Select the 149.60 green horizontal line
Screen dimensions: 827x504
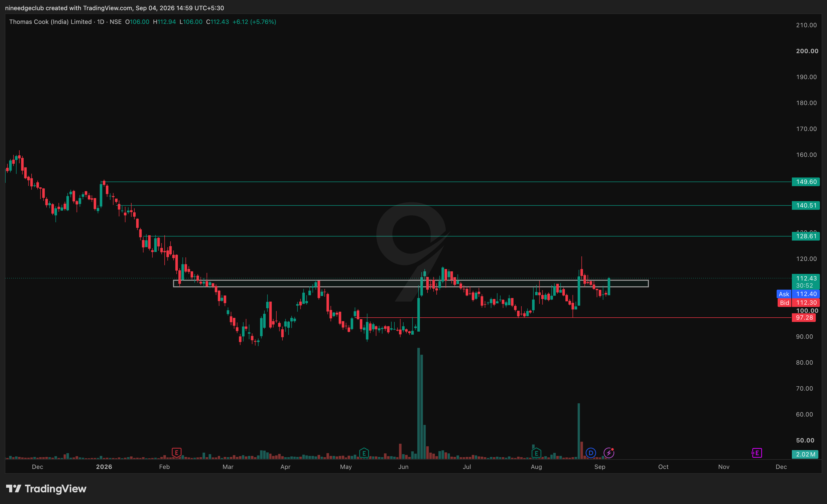click(446, 182)
